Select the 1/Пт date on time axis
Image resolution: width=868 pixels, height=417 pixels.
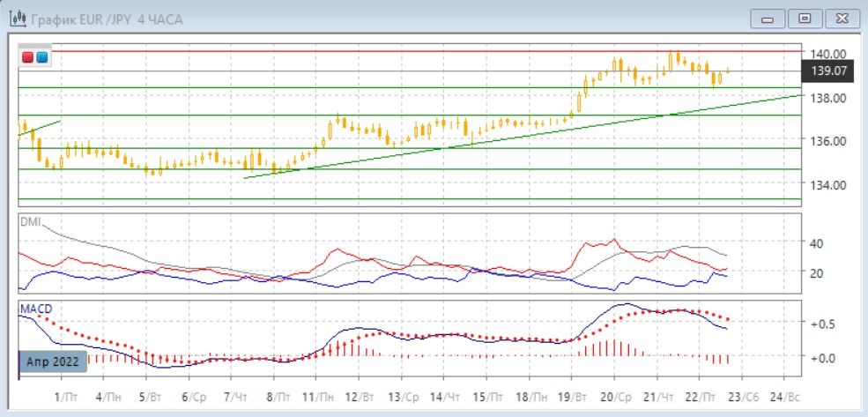pyautogui.click(x=62, y=398)
